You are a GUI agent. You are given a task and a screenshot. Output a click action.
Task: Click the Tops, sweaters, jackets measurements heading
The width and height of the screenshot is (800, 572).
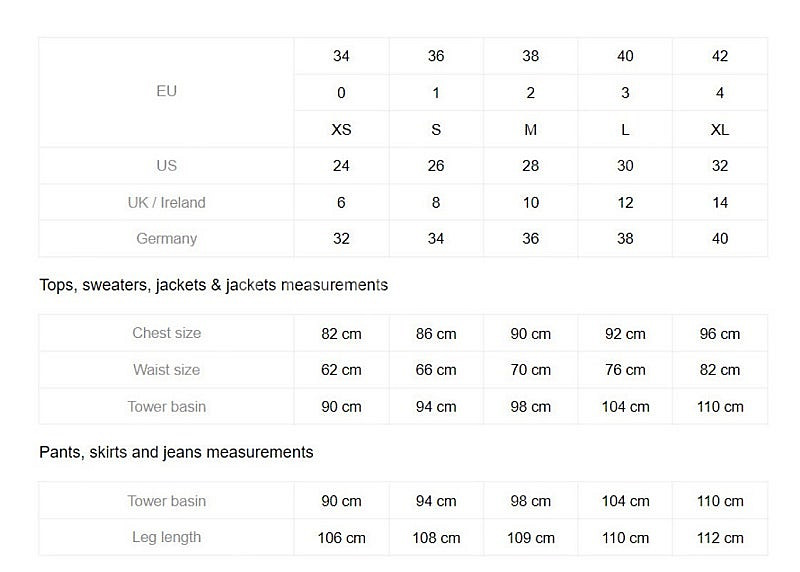[x=214, y=285]
